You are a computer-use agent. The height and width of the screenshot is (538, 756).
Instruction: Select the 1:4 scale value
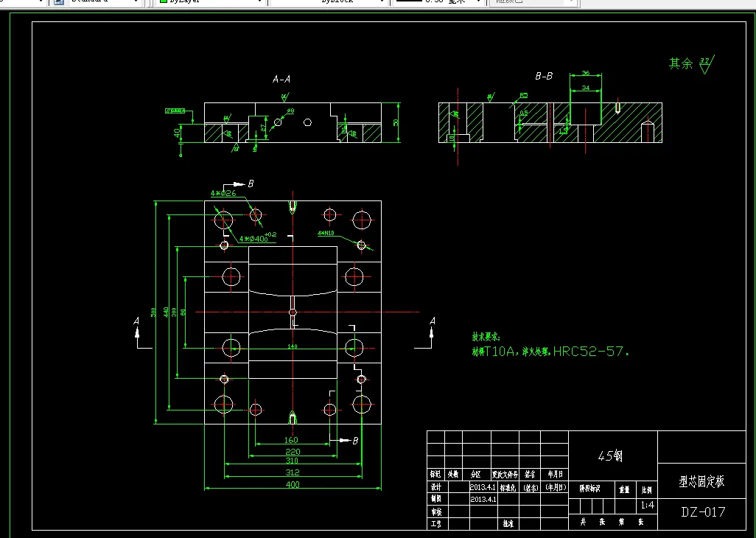click(x=648, y=506)
